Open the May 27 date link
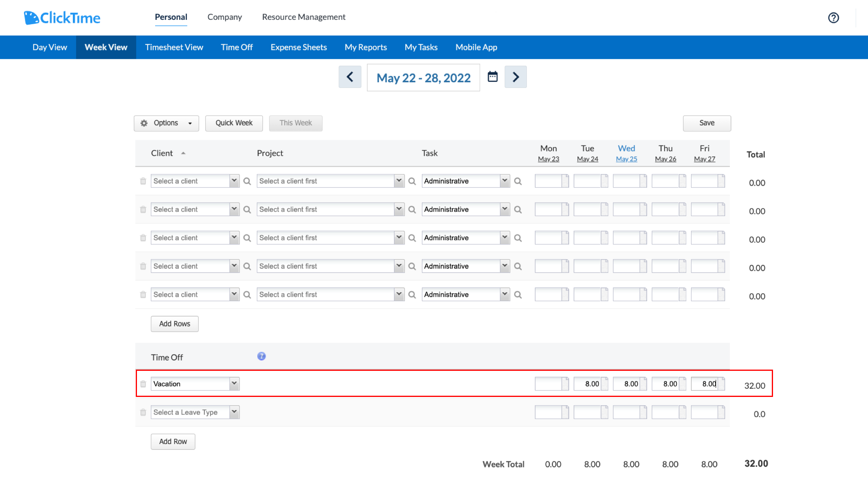868x482 pixels. [705, 159]
